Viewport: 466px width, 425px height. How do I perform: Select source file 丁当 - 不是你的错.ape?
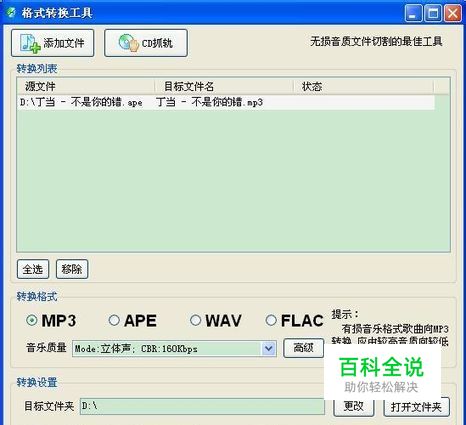click(81, 102)
